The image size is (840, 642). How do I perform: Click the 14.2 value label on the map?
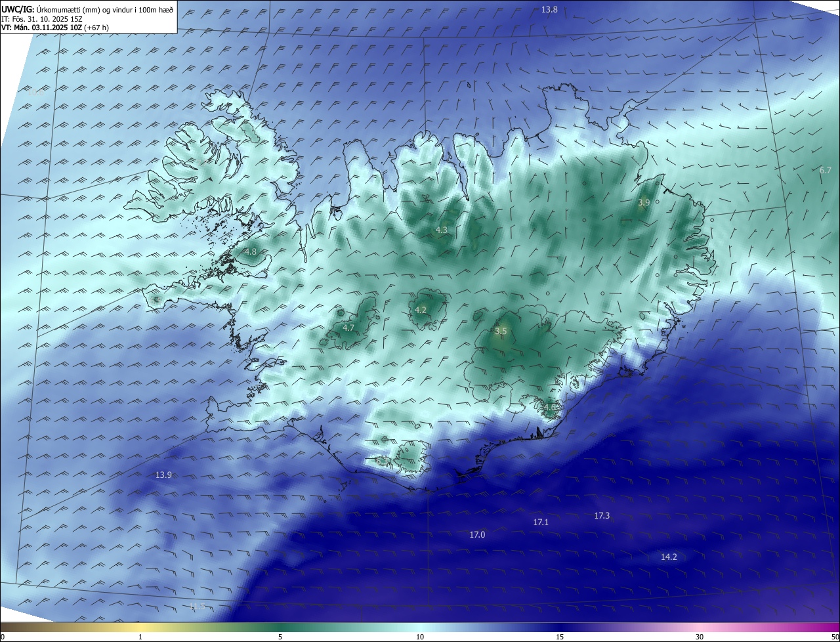pos(669,557)
